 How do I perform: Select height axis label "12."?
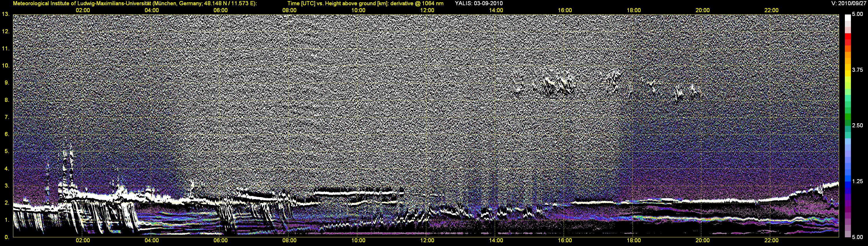point(6,31)
